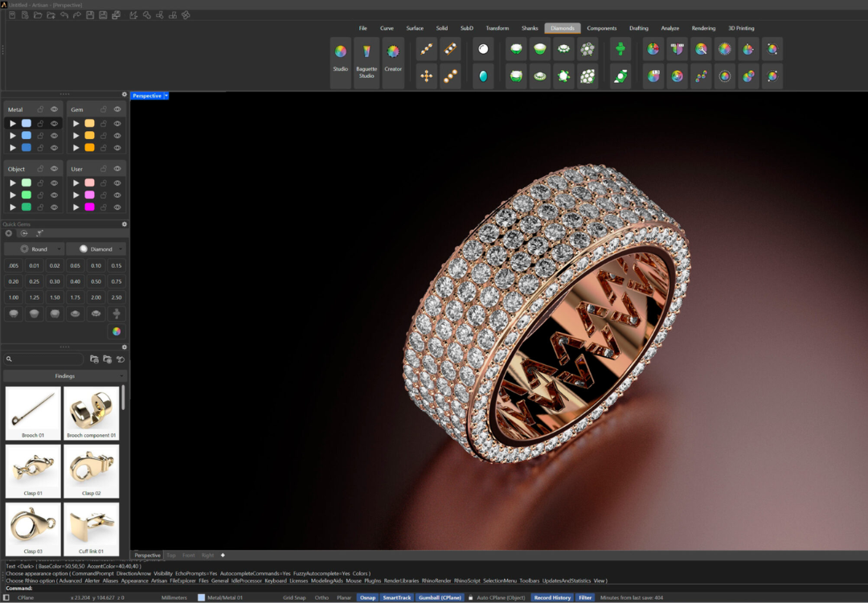The height and width of the screenshot is (603, 868).
Task: Select the gems-between-rails channel tool in the Diamonds ribbon
Action: click(451, 49)
